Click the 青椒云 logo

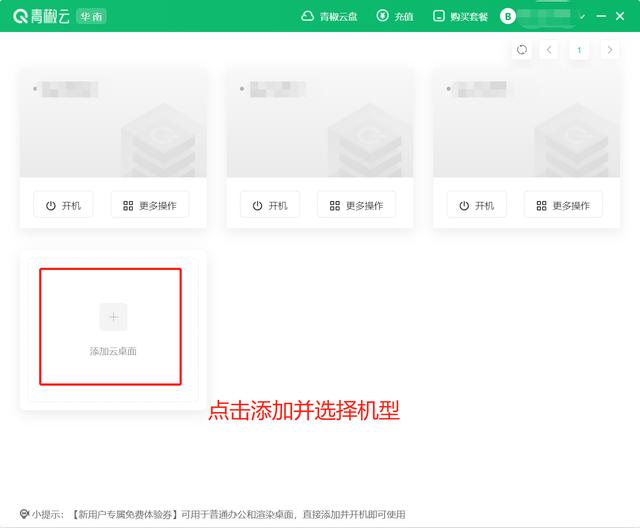coord(41,16)
